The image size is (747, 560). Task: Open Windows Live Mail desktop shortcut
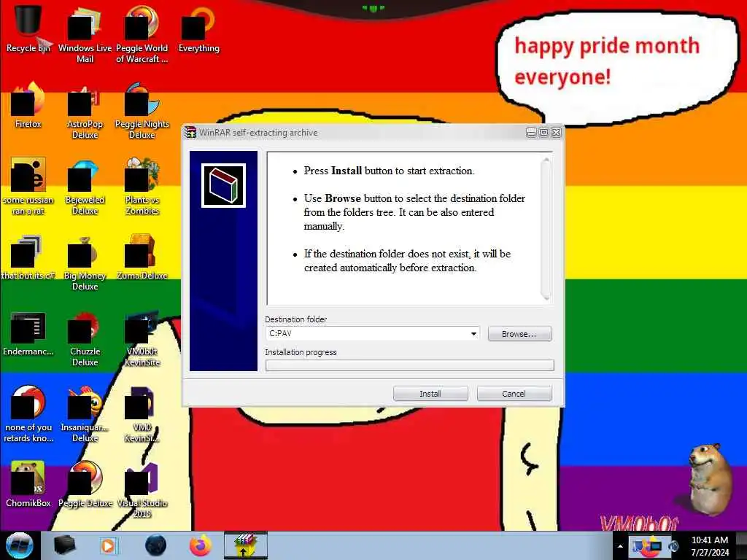[x=85, y=35]
